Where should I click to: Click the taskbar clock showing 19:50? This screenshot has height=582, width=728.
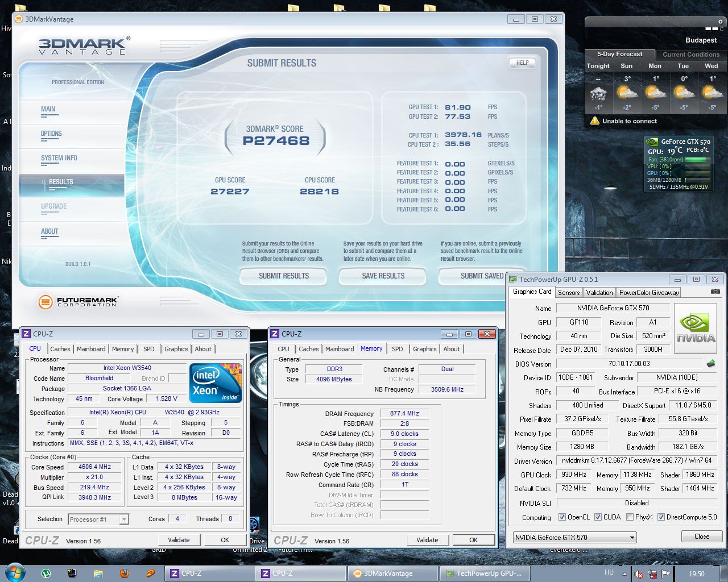(x=696, y=574)
